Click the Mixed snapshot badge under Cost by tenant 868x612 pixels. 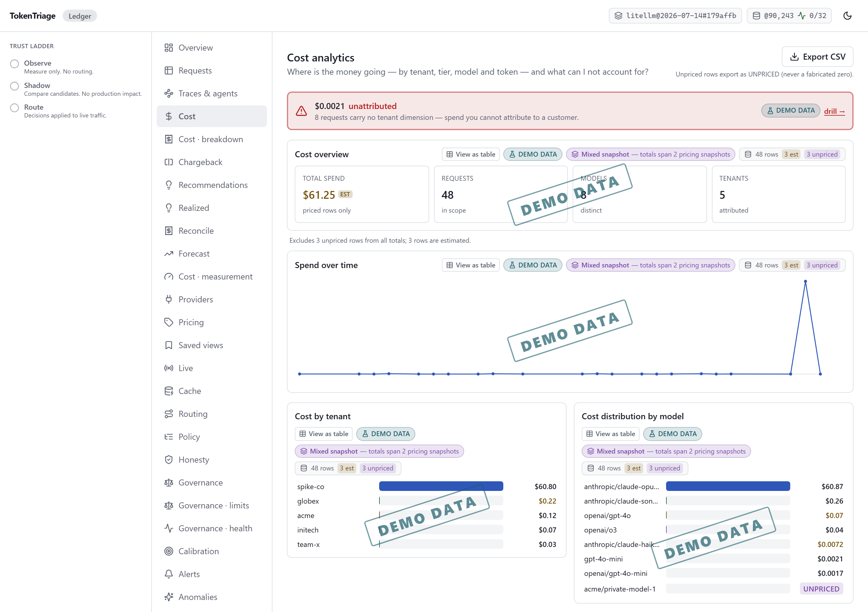[379, 451]
